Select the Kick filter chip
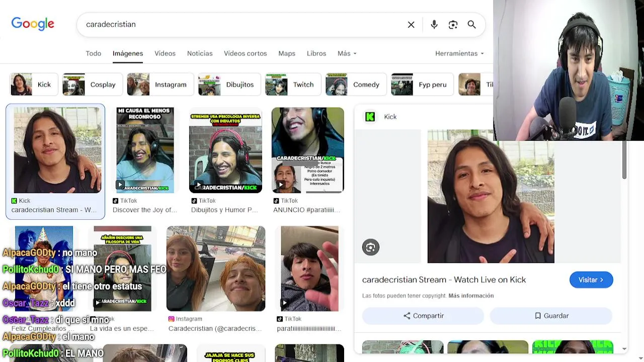The image size is (644, 362). pos(34,84)
